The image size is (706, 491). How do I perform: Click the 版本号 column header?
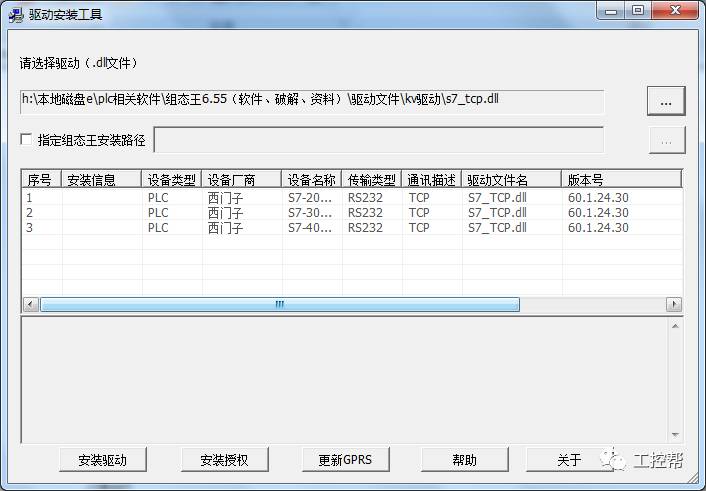click(620, 180)
